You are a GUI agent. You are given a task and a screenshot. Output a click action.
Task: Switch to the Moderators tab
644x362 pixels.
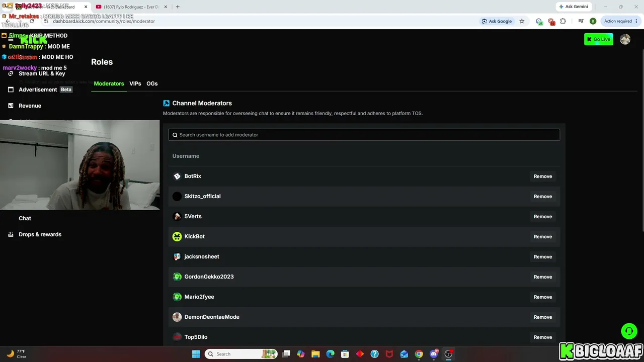(x=109, y=83)
